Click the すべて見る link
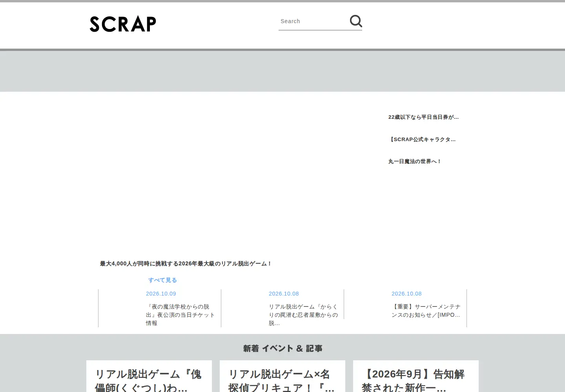Viewport: 565px width, 392px height. click(x=162, y=280)
